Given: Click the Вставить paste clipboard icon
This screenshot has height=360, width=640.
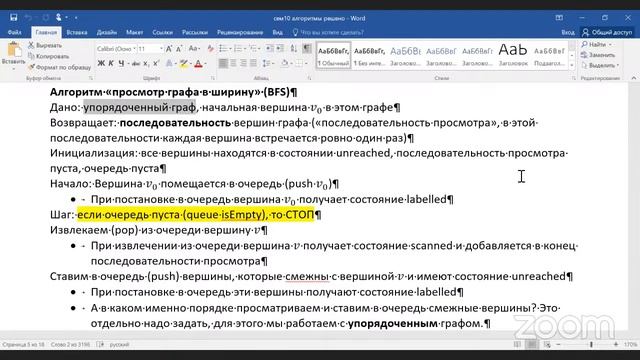Looking at the screenshot, I should pyautogui.click(x=14, y=49).
